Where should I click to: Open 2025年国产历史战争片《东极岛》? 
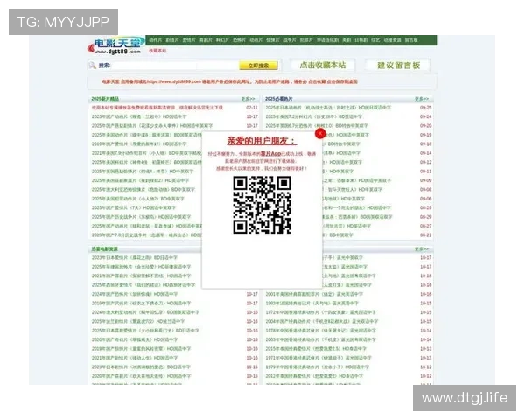[141, 217]
